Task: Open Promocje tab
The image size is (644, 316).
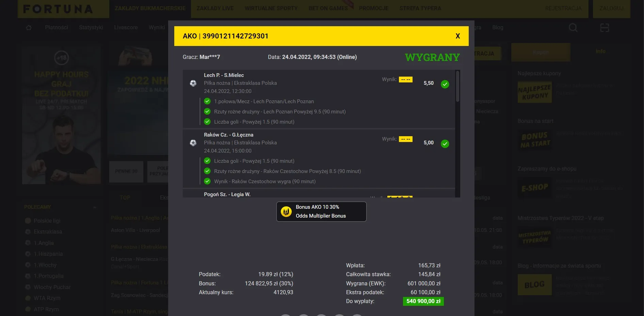Action: click(x=373, y=8)
